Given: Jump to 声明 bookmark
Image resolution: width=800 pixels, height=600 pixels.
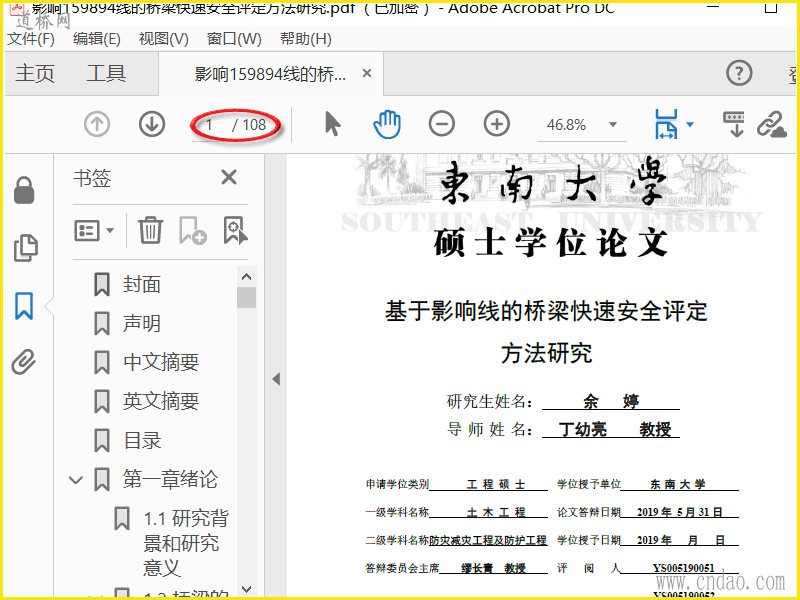Looking at the screenshot, I should (x=141, y=323).
